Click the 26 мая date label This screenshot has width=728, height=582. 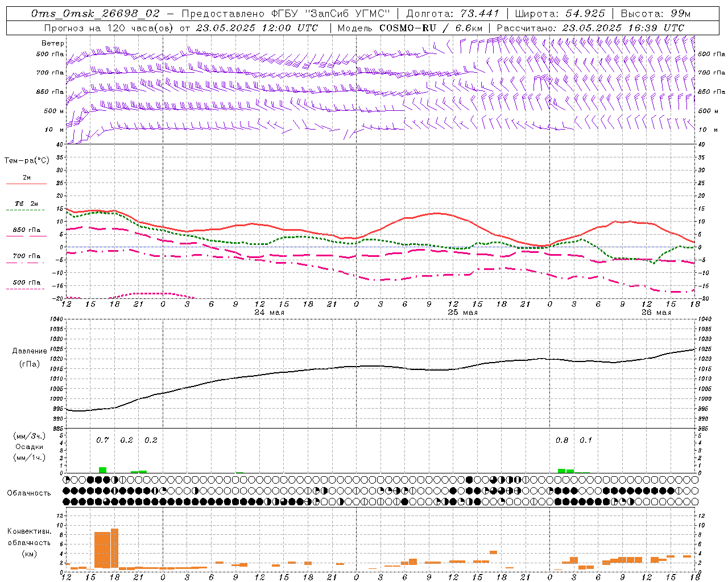click(x=656, y=313)
